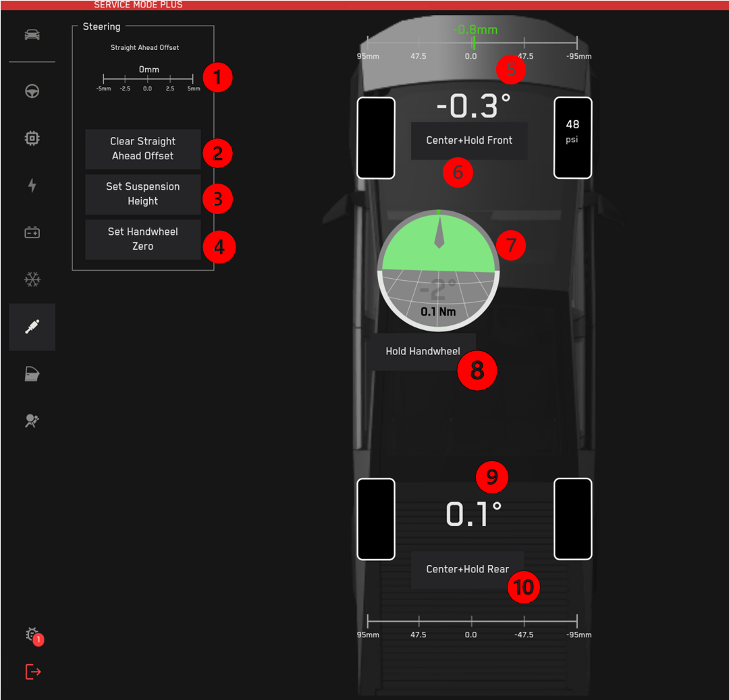Click the front rack position scale at top

click(472, 43)
